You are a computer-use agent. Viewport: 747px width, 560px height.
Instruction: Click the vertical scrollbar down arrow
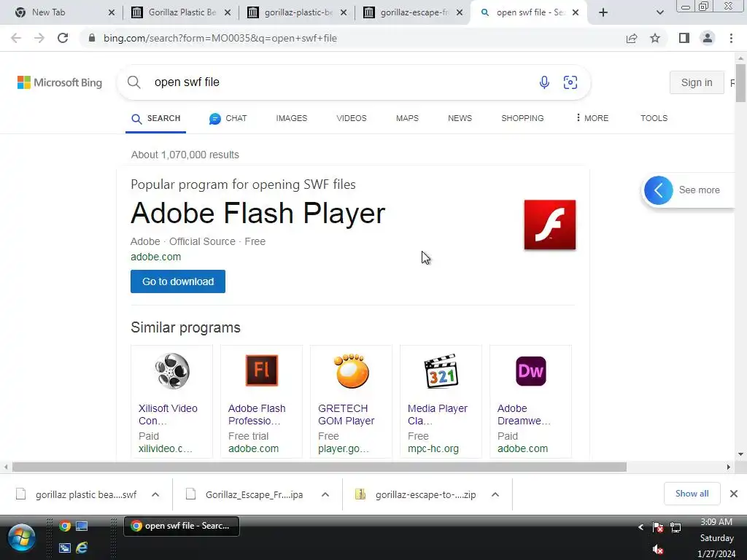[x=740, y=454]
